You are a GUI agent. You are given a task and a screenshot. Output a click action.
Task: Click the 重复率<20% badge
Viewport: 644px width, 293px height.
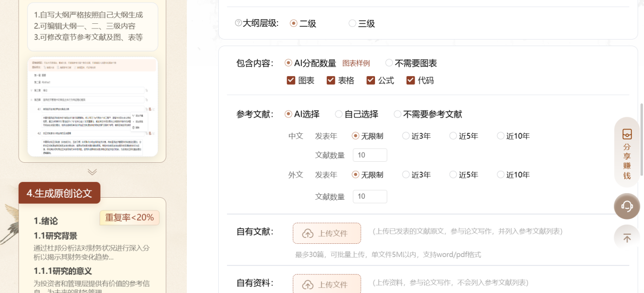tap(129, 217)
